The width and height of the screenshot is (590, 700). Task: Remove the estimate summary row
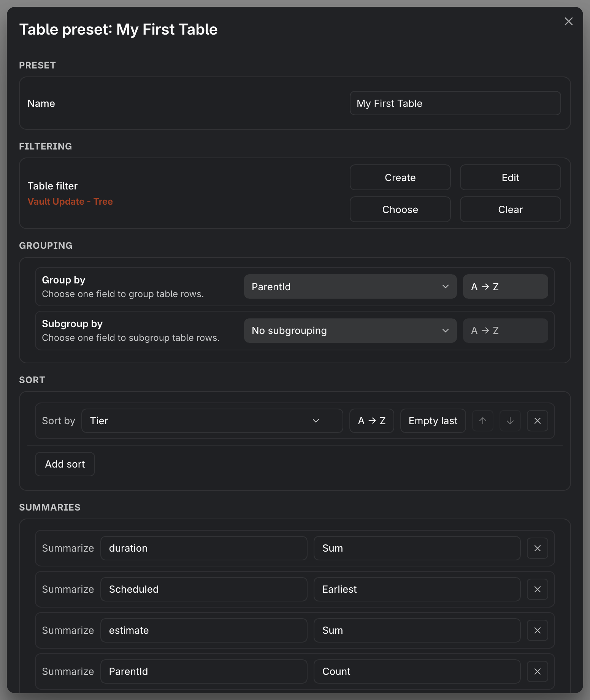point(537,630)
